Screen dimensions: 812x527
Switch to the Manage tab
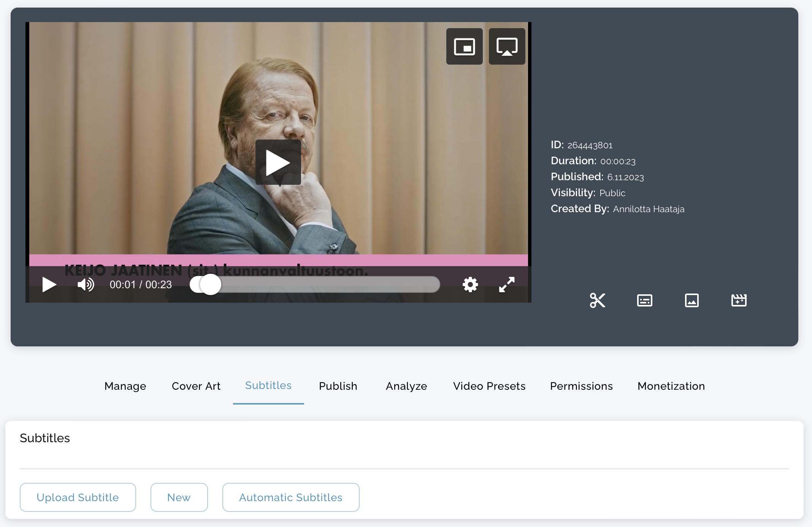tap(125, 386)
